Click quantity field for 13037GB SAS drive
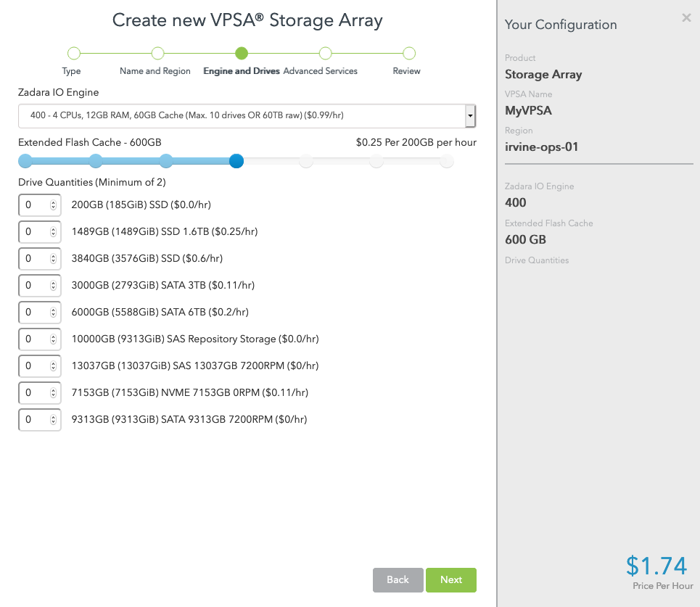The height and width of the screenshot is (607, 700). [x=39, y=366]
